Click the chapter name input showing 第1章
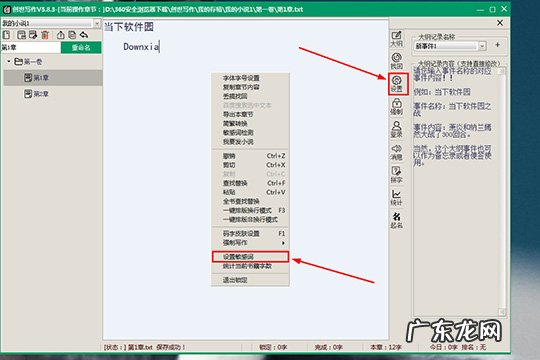Image resolution: width=540 pixels, height=360 pixels. tap(31, 48)
